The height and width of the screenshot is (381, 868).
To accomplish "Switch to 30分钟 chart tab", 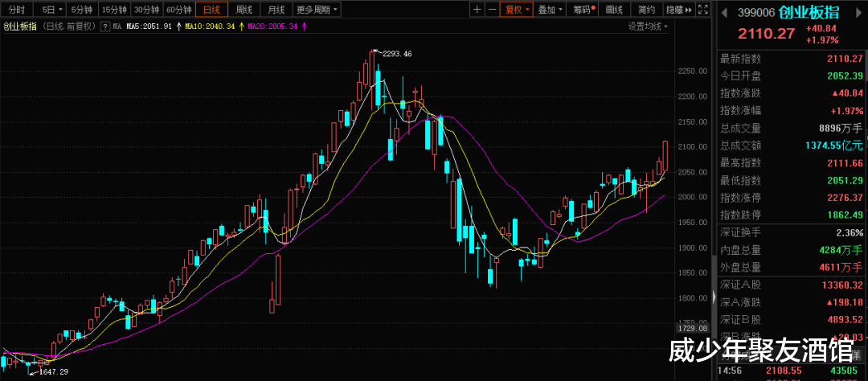I will [x=148, y=10].
